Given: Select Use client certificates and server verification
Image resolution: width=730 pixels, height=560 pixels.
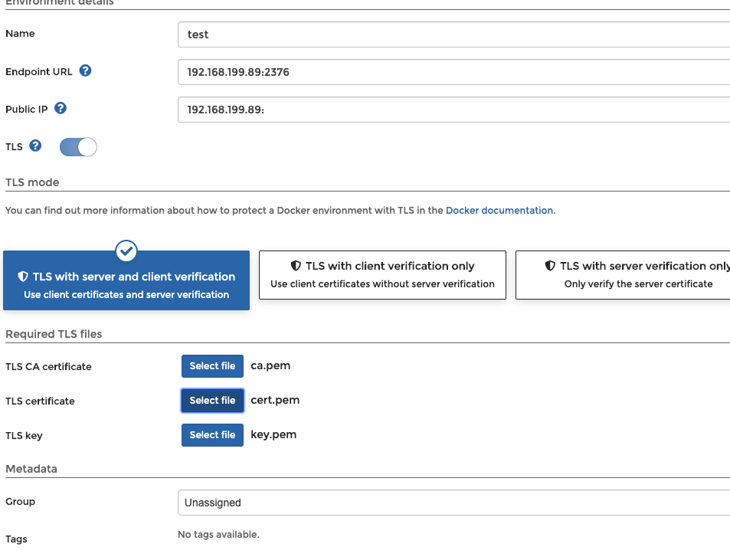Looking at the screenshot, I should tap(126, 294).
